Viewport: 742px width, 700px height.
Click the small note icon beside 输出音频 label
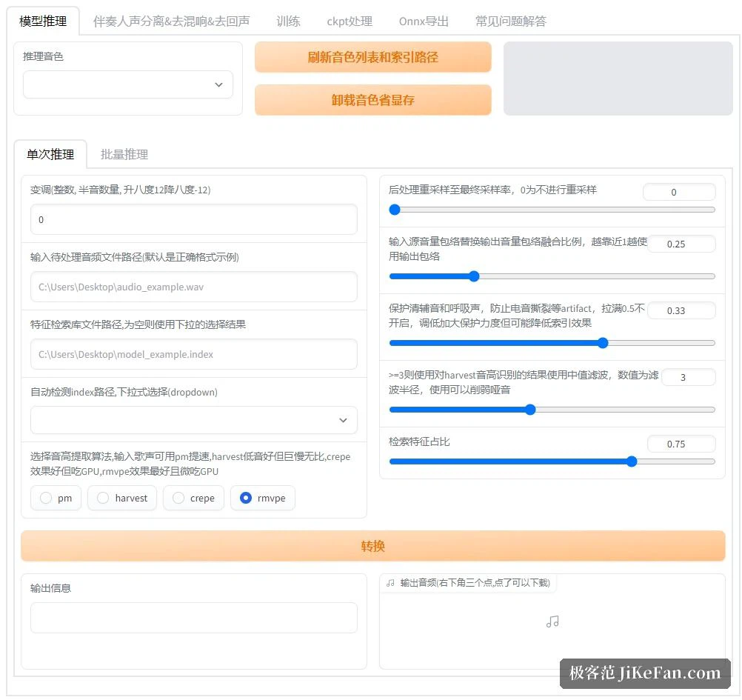coord(390,583)
